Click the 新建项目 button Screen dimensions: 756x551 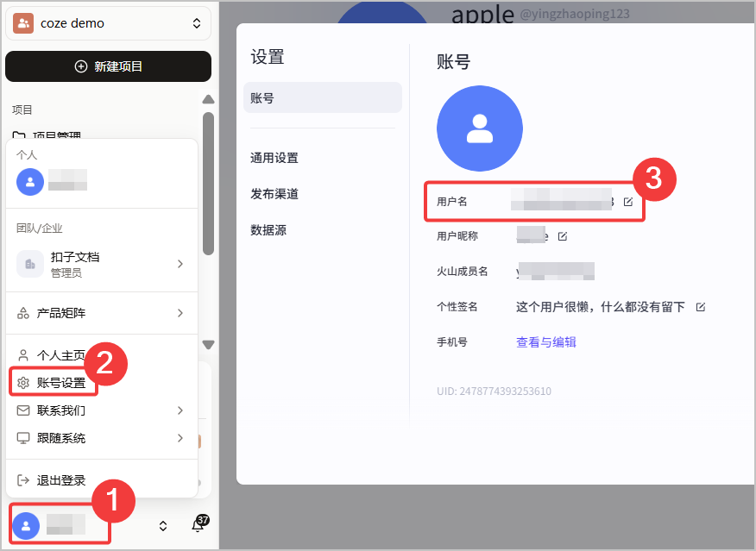108,66
